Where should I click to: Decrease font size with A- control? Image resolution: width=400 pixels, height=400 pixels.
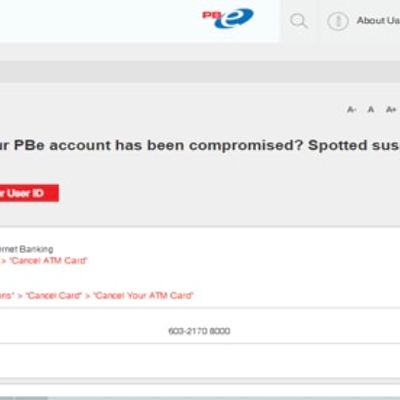point(351,109)
